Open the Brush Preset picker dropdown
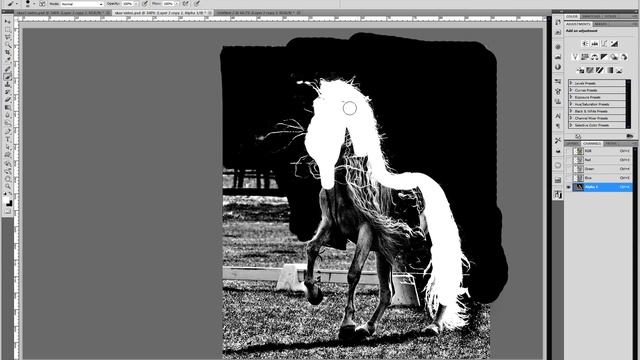 34,4
